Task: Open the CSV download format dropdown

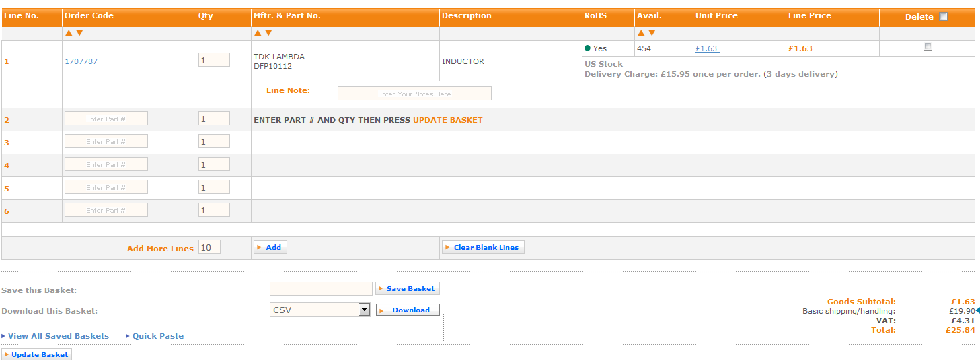Action: pos(364,310)
